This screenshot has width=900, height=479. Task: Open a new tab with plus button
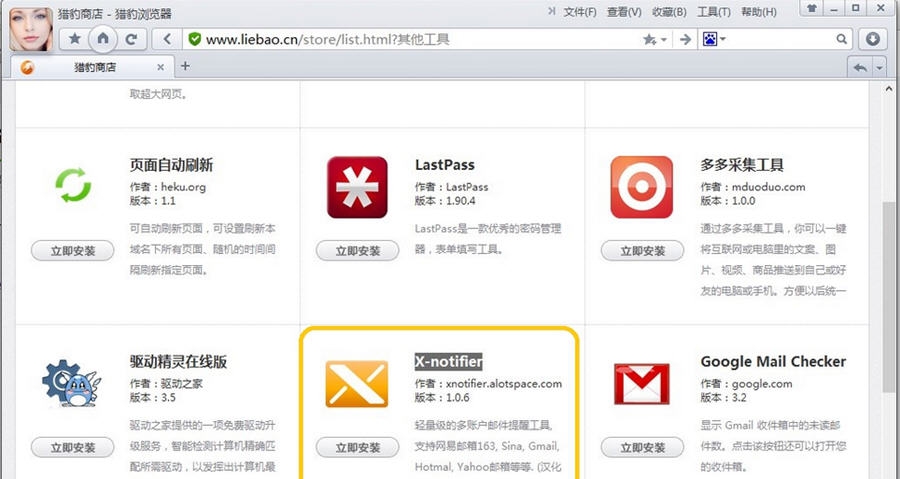(x=185, y=66)
